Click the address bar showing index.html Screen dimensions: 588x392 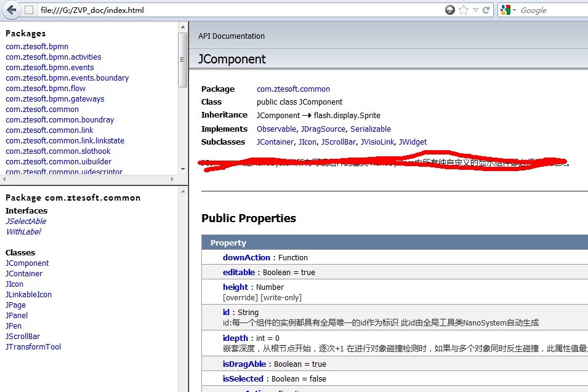pos(240,10)
